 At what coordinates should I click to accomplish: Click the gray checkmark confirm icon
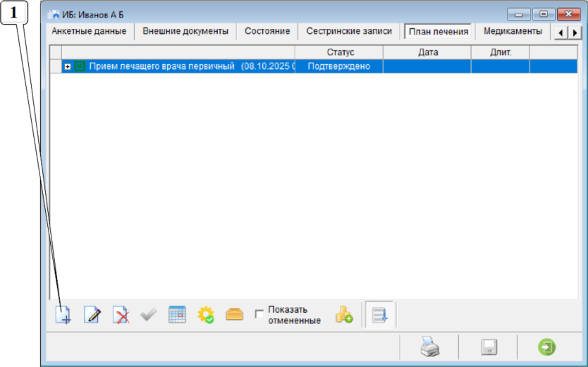[x=149, y=315]
